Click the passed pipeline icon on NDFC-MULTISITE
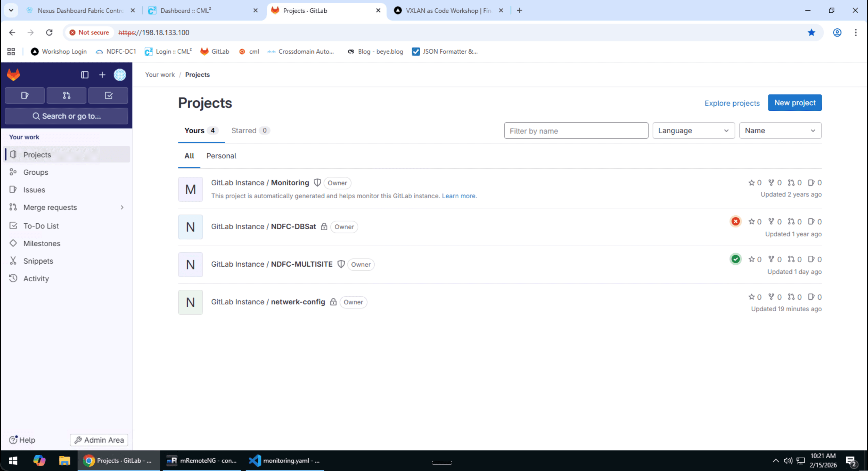The width and height of the screenshot is (868, 471). pos(735,259)
